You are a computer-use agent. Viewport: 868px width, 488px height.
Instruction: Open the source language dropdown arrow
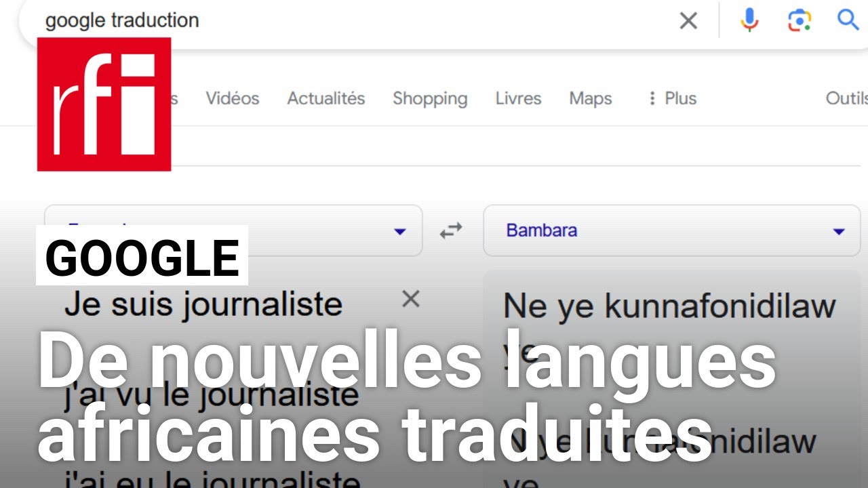(x=400, y=232)
